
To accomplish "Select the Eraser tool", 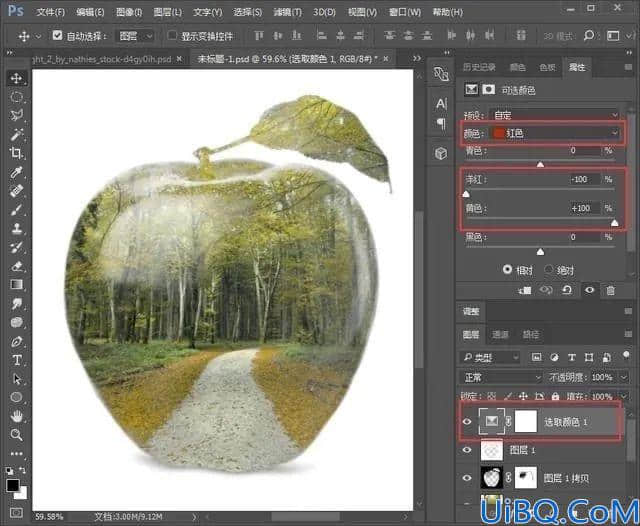I will (16, 266).
